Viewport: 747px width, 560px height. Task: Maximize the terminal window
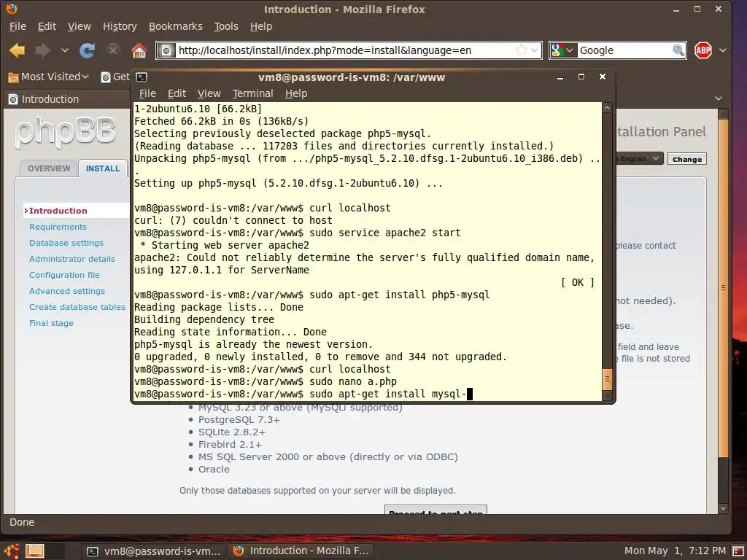[581, 77]
